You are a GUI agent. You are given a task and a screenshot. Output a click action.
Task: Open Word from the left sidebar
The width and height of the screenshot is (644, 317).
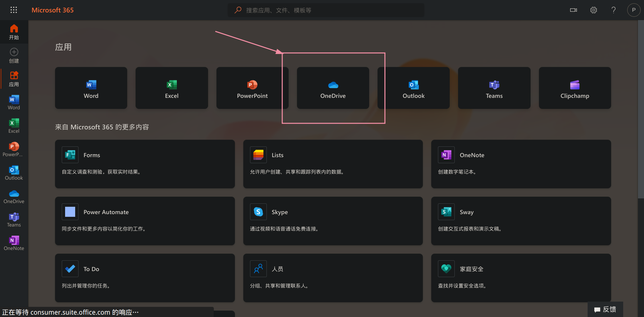14,103
